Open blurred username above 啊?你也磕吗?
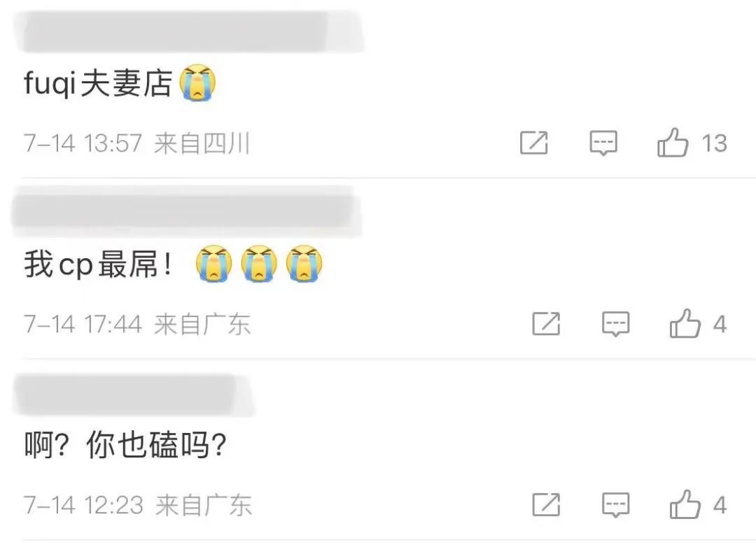The image size is (756, 547). 132,395
